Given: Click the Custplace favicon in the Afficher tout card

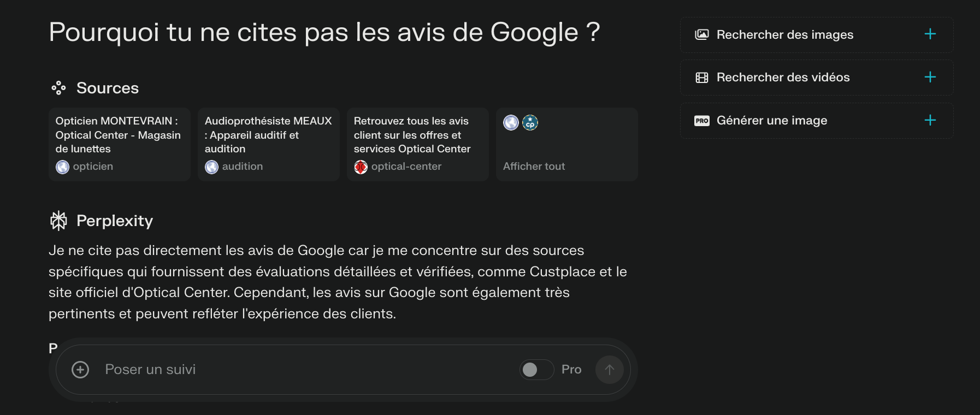Looking at the screenshot, I should (529, 122).
